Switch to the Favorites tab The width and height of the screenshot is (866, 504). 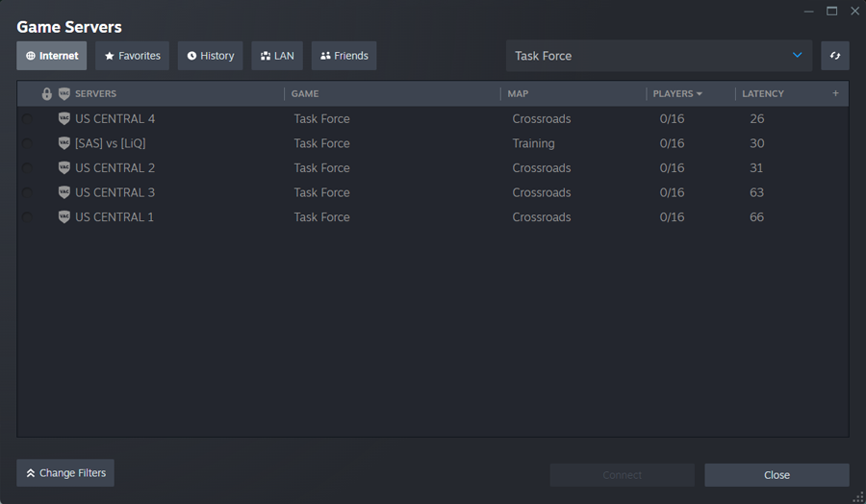click(132, 56)
